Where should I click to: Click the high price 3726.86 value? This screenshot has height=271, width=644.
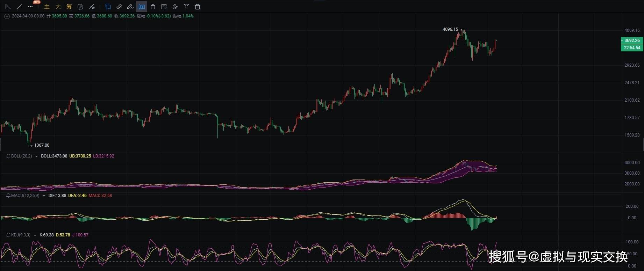(82, 16)
